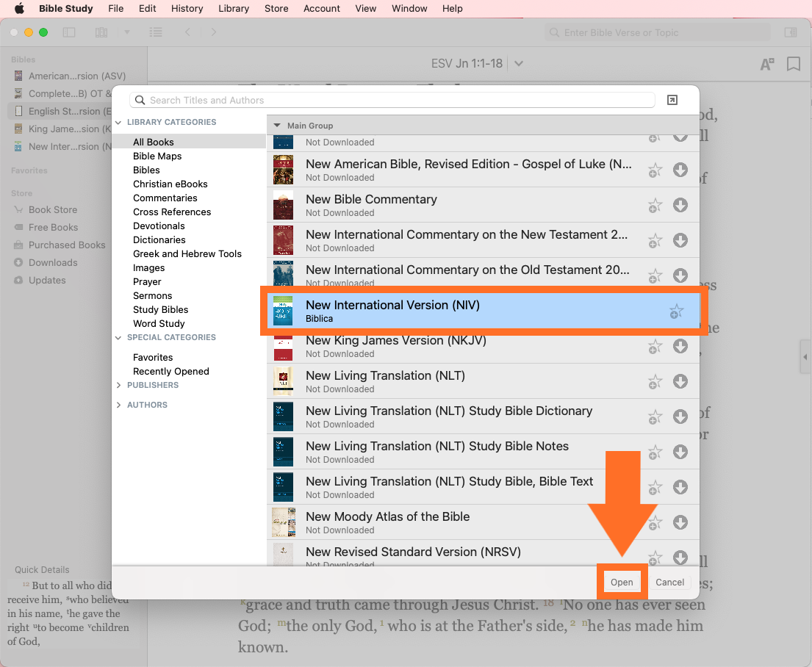812x667 pixels.
Task: Favorite New American Bible Gospel of Luke
Action: [655, 170]
